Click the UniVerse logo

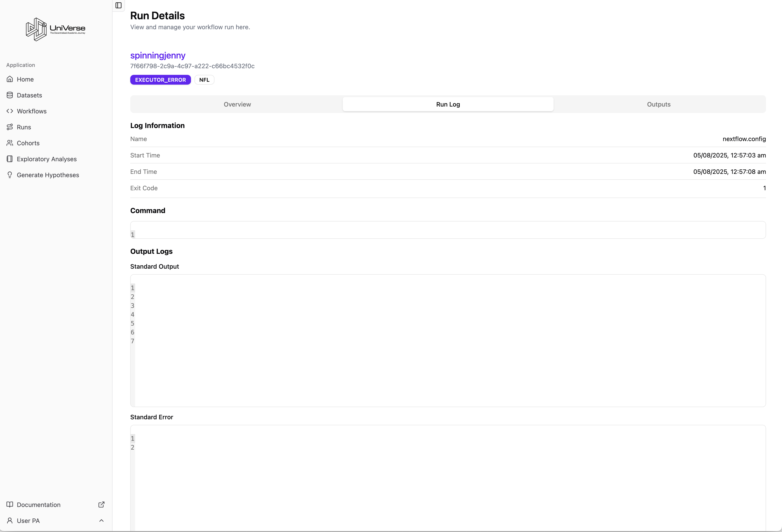56,29
